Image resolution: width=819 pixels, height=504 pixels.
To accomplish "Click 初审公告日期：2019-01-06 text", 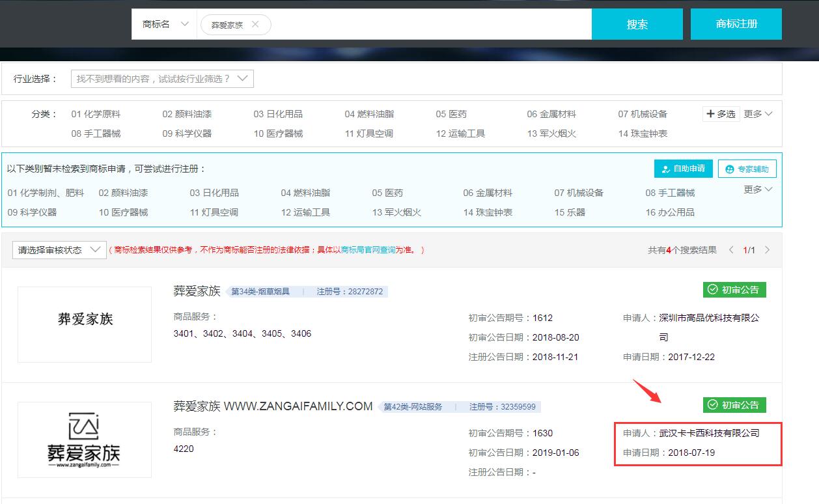I will [x=523, y=453].
